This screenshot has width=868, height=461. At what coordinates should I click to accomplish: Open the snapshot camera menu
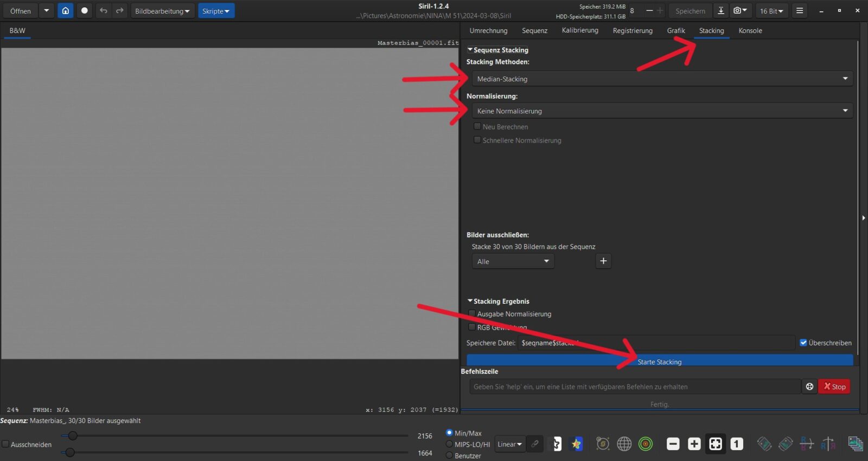740,10
